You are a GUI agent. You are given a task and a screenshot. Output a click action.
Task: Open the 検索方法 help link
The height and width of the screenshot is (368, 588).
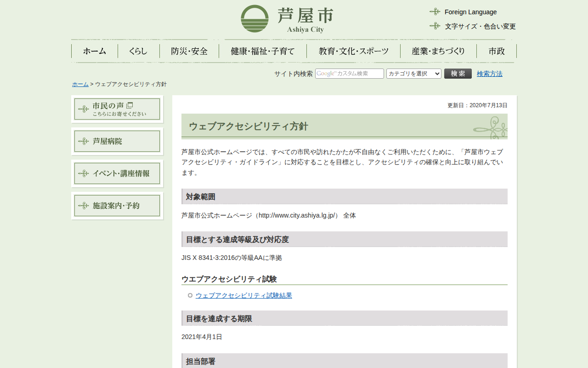489,74
